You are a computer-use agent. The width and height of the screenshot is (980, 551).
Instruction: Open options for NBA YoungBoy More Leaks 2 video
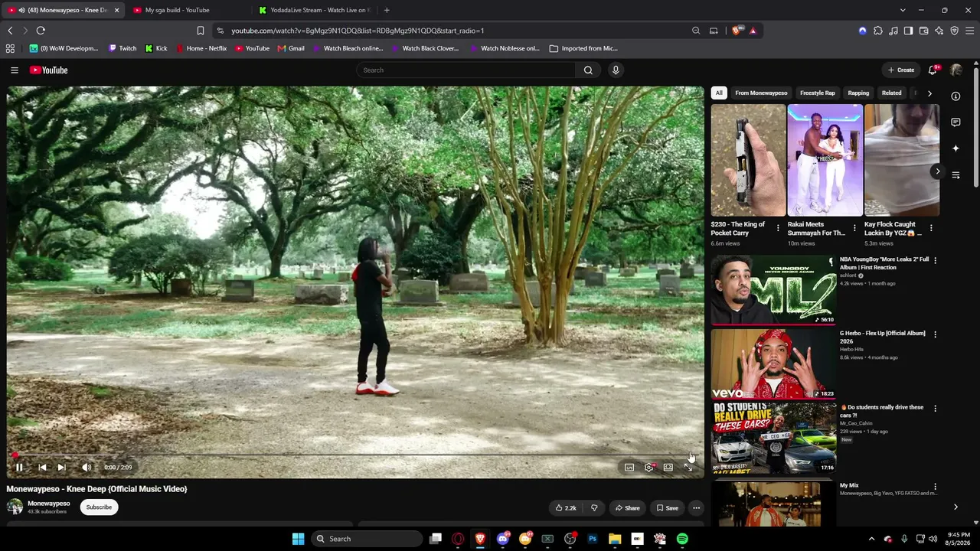pyautogui.click(x=935, y=260)
